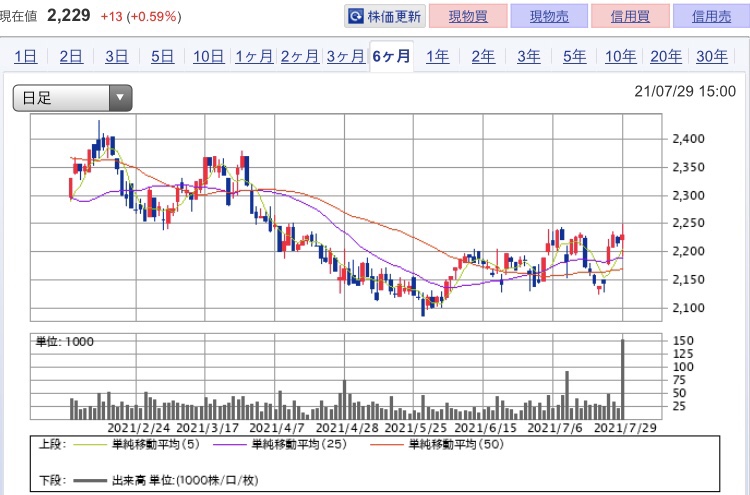Switch to the 30年 period tab

pos(712,56)
